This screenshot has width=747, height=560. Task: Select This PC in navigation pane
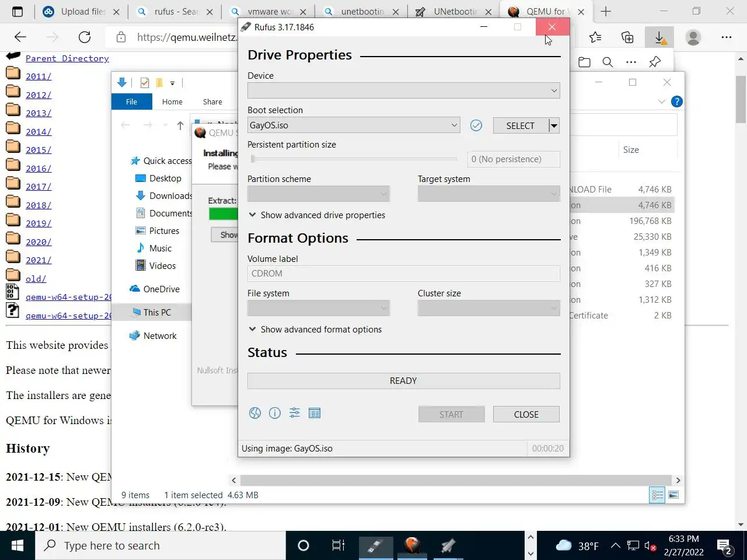coord(157,312)
